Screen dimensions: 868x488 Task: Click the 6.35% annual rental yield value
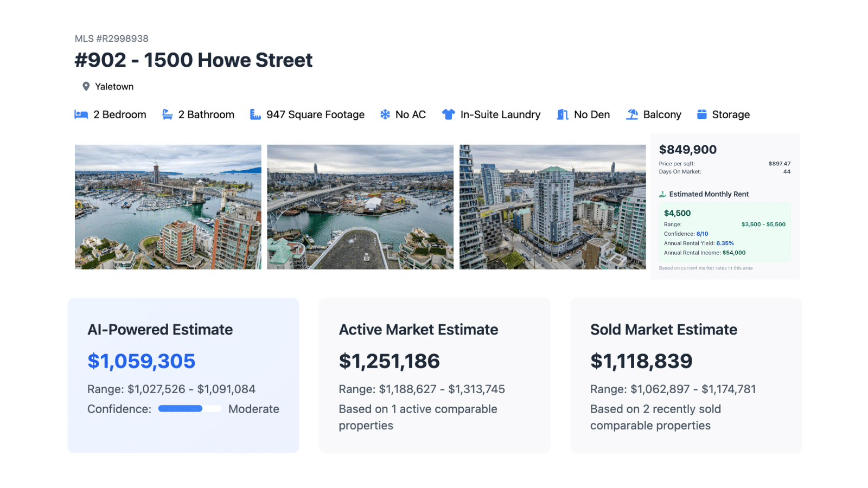coord(725,243)
